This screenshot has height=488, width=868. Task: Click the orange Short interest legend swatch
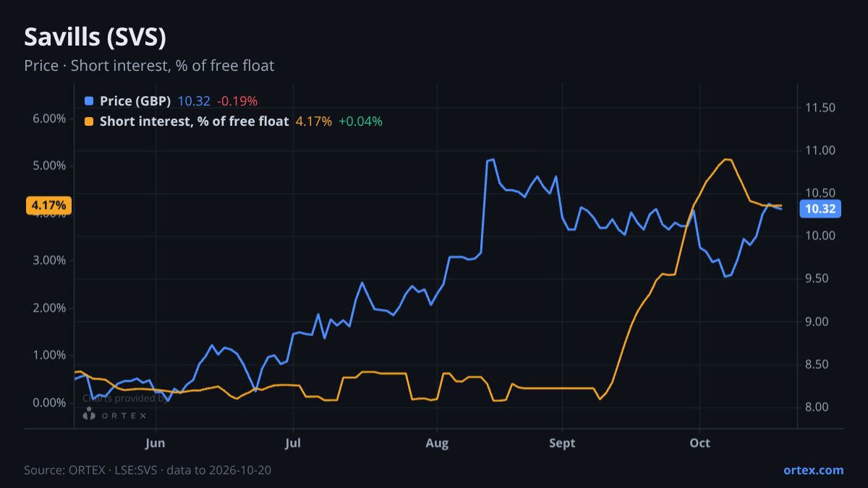tap(89, 121)
